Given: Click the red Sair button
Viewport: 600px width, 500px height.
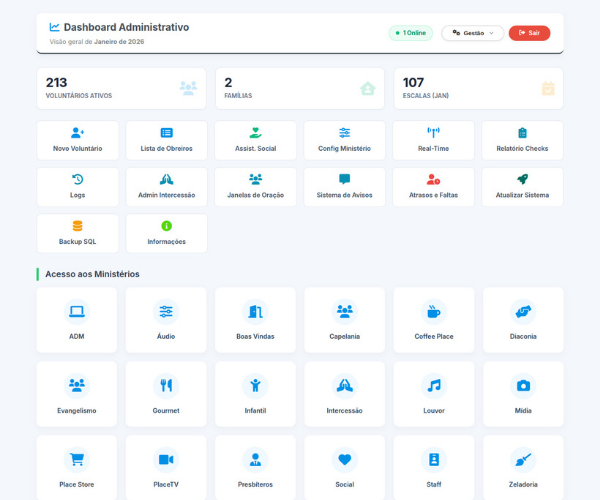Looking at the screenshot, I should [529, 33].
